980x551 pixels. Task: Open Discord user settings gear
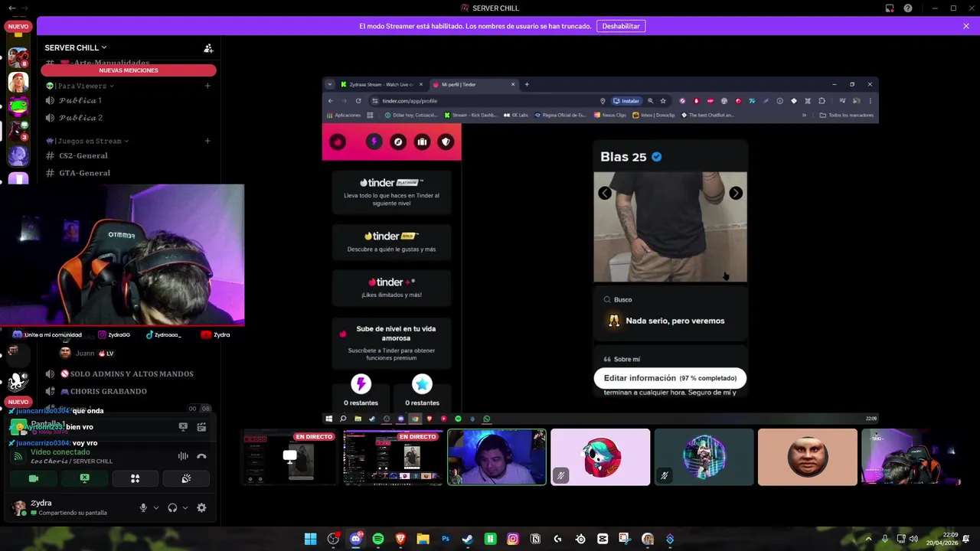(x=201, y=507)
